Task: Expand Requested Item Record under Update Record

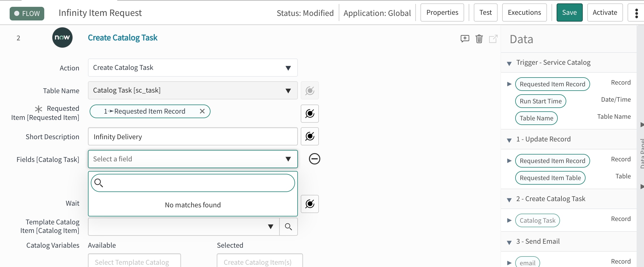Action: (509, 161)
